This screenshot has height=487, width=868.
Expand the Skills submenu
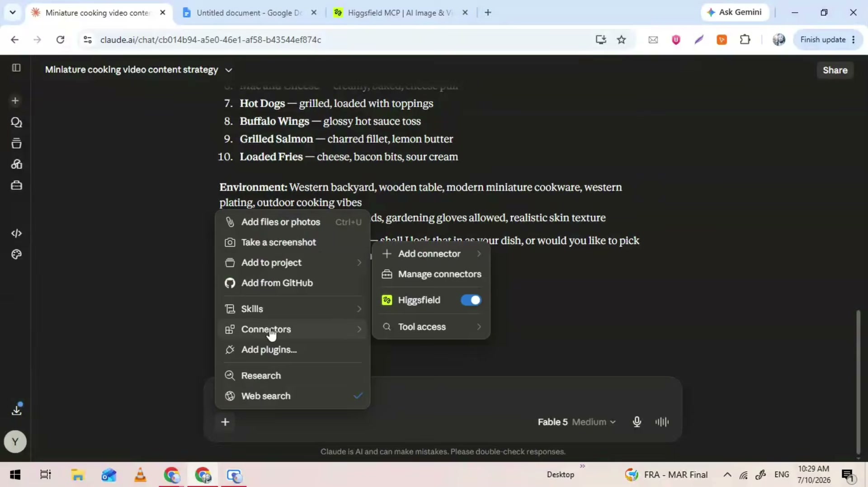click(293, 309)
